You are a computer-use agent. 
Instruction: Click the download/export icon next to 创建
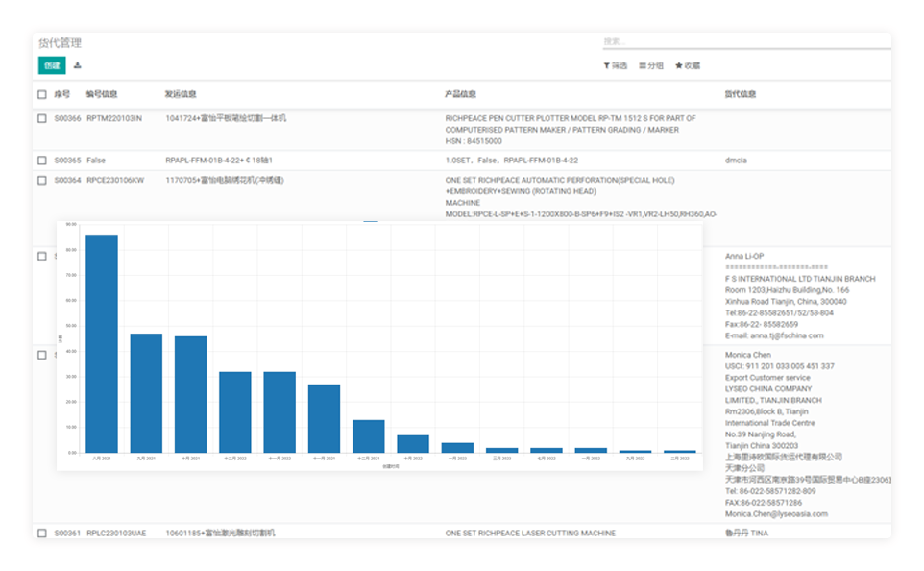coord(78,65)
